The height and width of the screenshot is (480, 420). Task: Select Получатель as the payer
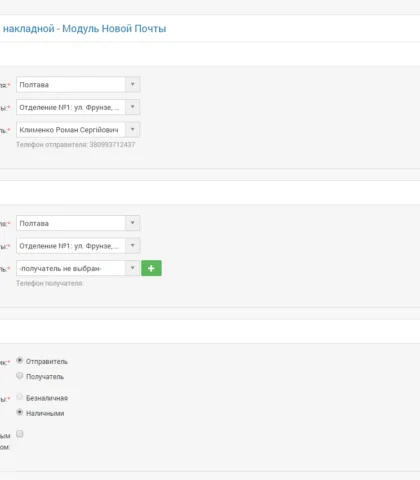[20, 376]
